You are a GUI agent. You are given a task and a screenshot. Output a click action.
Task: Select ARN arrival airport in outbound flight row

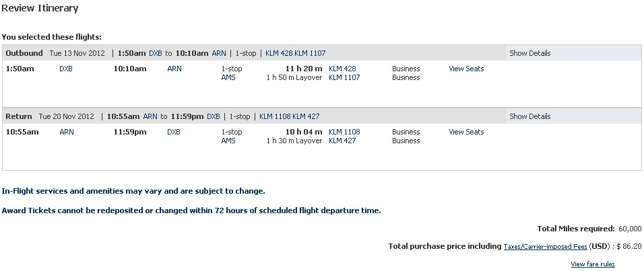point(174,69)
